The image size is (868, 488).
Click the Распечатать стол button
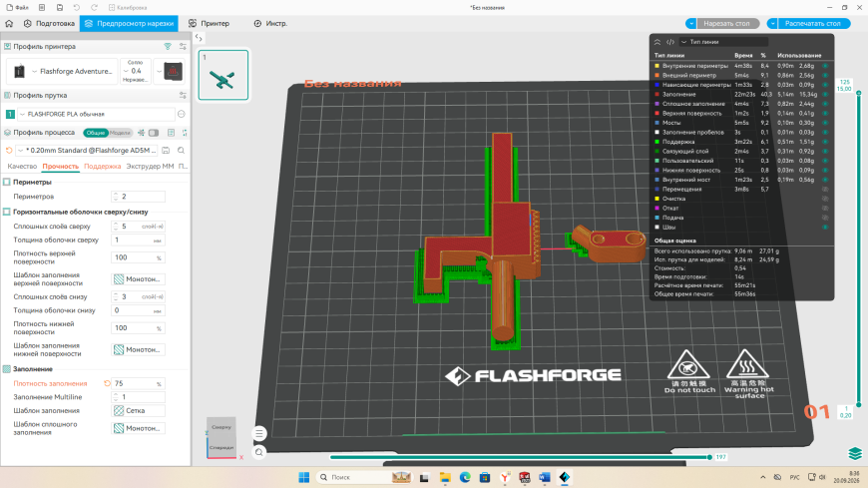coord(814,23)
